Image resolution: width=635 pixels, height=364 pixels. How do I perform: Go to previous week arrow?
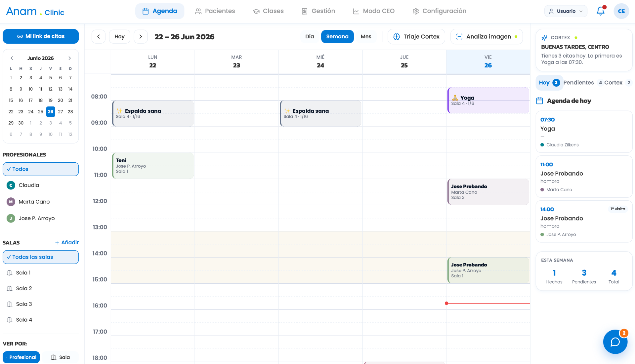(99, 37)
